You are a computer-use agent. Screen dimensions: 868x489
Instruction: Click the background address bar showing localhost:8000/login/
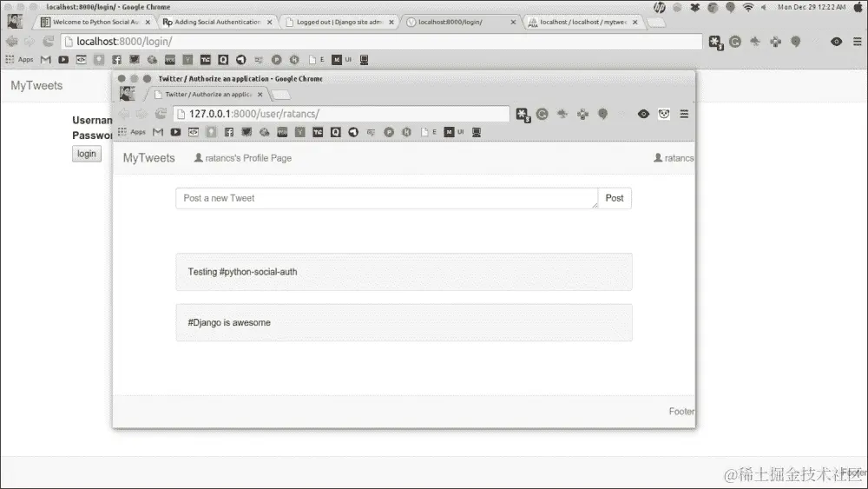381,41
